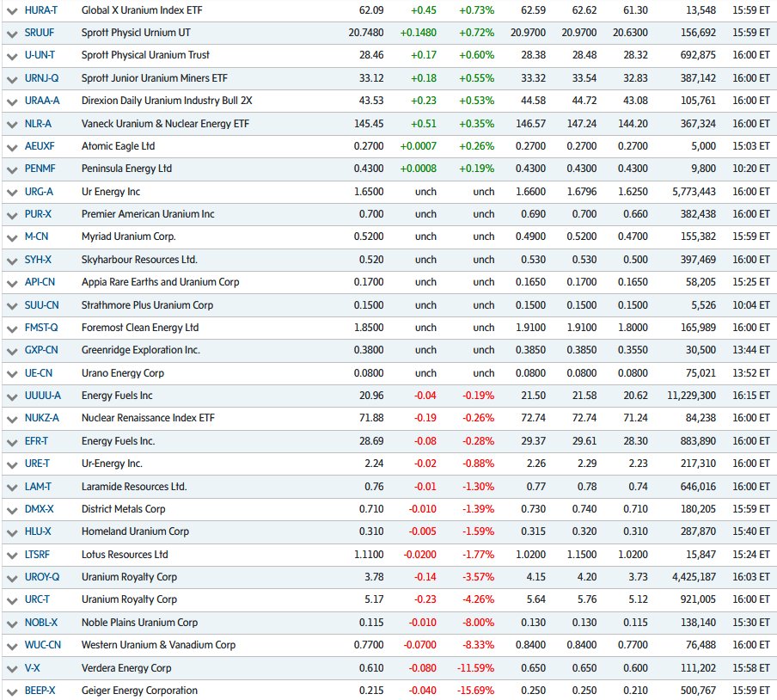Expand the HURA-T row details
777x700 pixels.
click(11, 9)
